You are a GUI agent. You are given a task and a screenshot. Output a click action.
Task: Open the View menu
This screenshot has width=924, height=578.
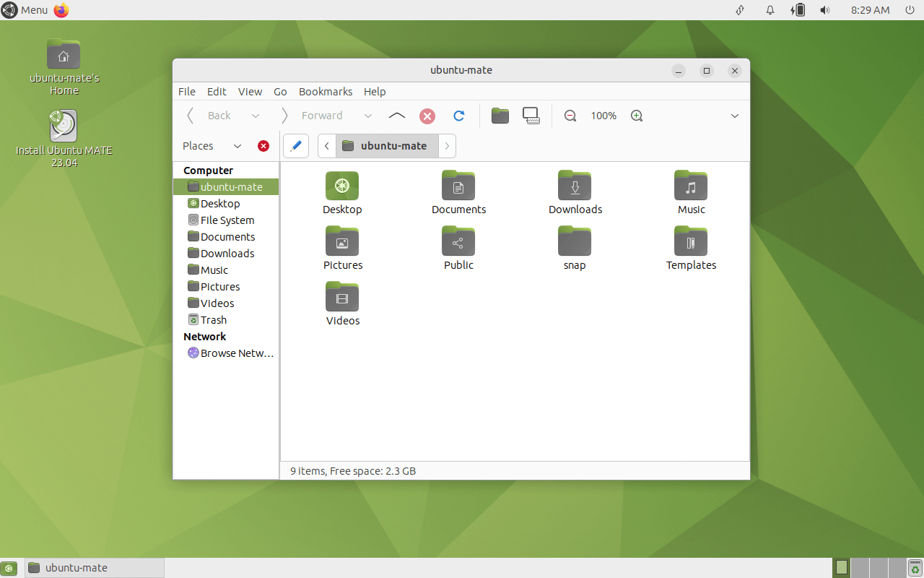250,92
